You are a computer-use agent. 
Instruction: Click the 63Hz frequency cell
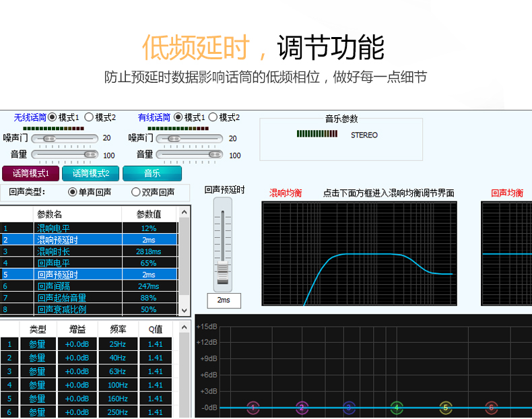(118, 371)
